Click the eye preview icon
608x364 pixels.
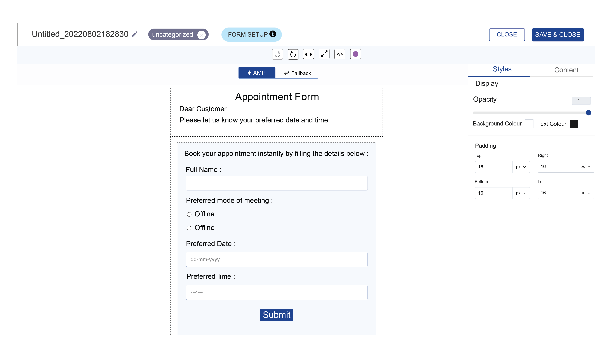click(x=308, y=54)
